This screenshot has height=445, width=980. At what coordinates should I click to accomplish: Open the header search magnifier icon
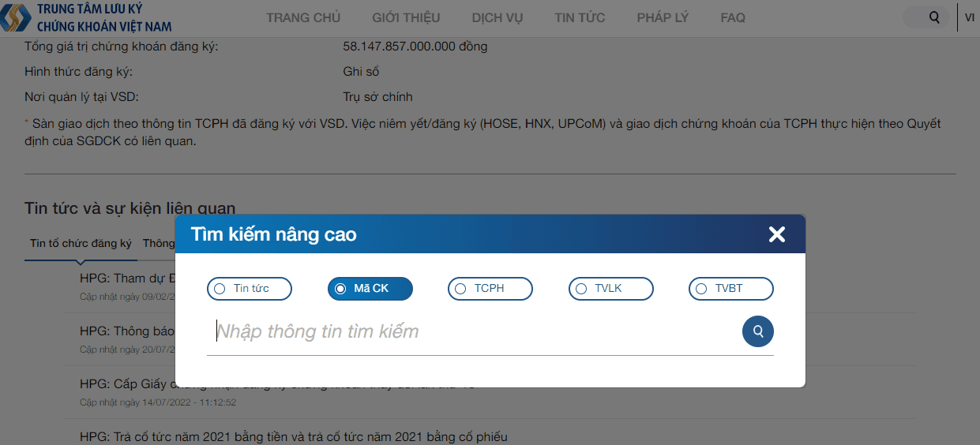pyautogui.click(x=935, y=17)
